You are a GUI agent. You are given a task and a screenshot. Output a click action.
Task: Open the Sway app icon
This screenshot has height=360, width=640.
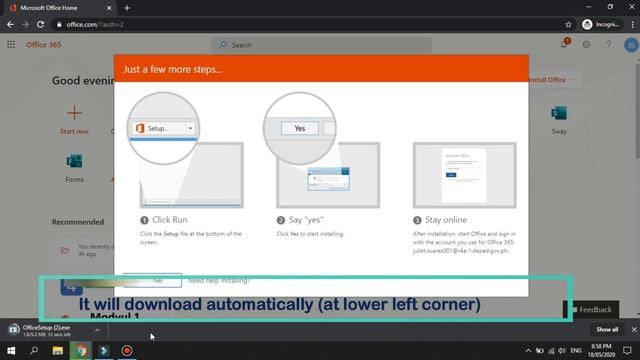tap(559, 113)
